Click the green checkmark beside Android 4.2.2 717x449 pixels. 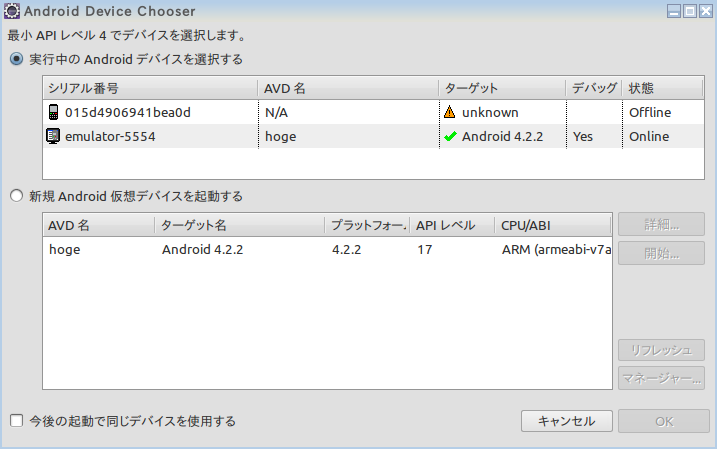click(450, 136)
